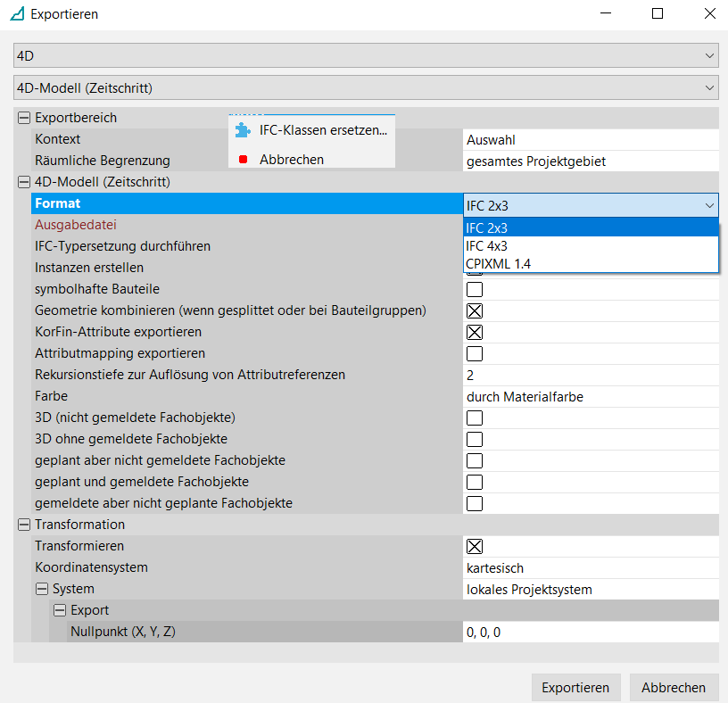Screen dimensions: 728x703
Task: Enable Attributmapping exportieren checkbox
Action: pos(475,353)
